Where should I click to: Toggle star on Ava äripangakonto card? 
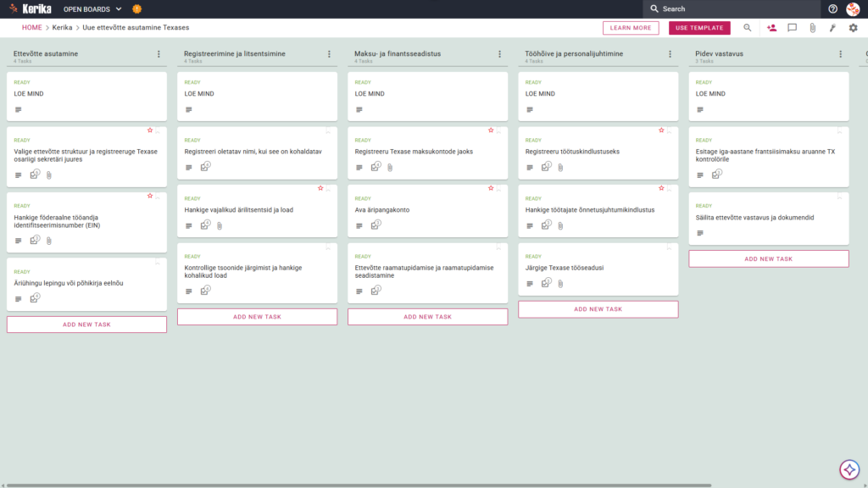point(491,188)
